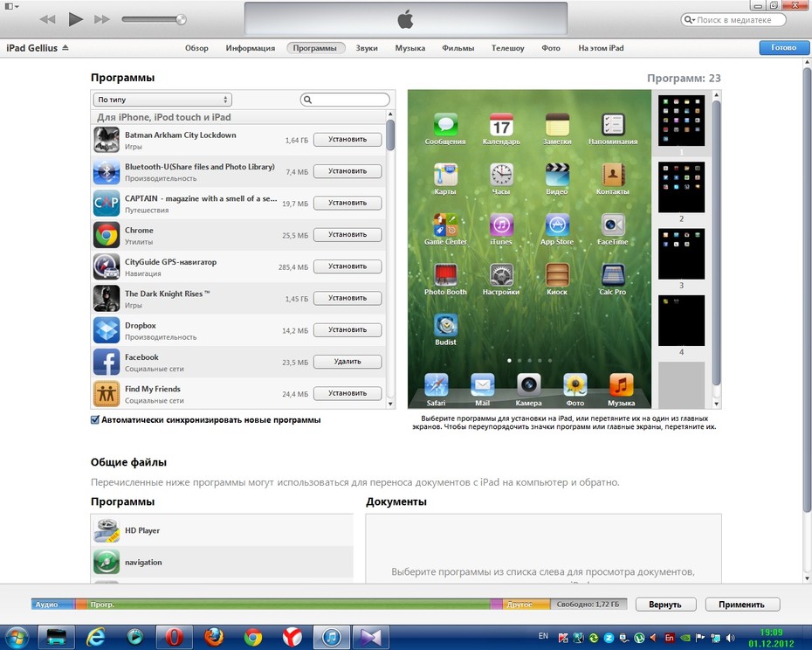Click the Game Center icon on iPad screen

(445, 225)
